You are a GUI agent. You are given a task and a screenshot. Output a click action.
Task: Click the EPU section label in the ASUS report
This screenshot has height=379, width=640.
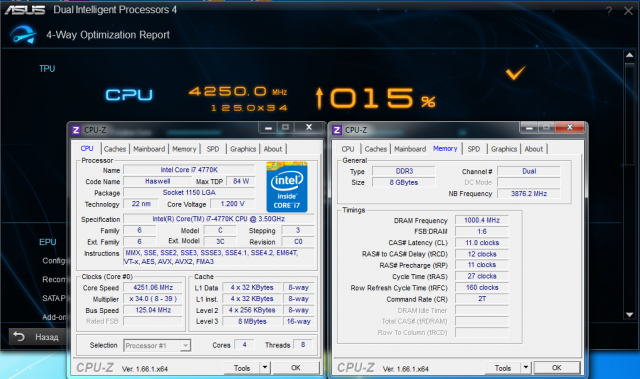[47, 242]
